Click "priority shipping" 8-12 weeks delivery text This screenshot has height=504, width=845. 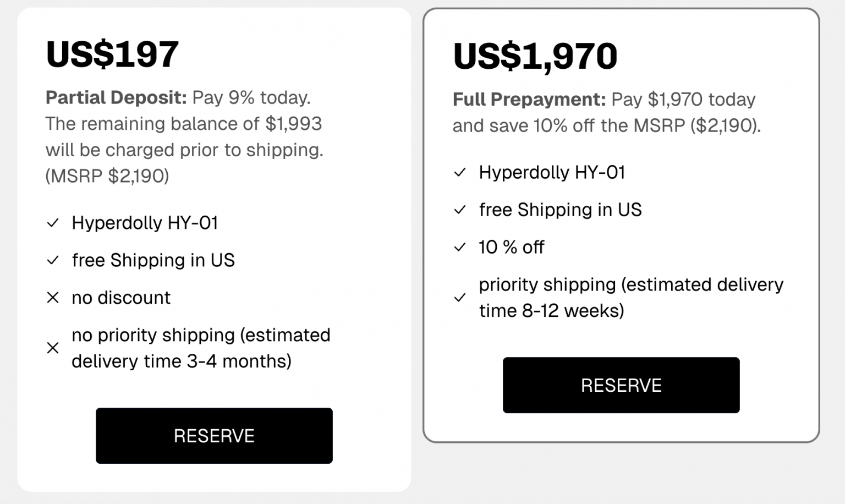point(631,298)
